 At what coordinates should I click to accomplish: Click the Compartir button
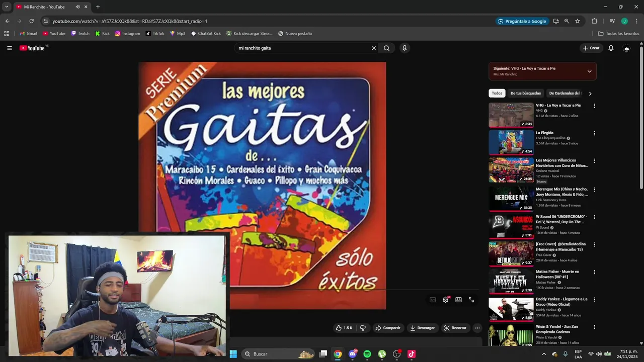pyautogui.click(x=387, y=328)
